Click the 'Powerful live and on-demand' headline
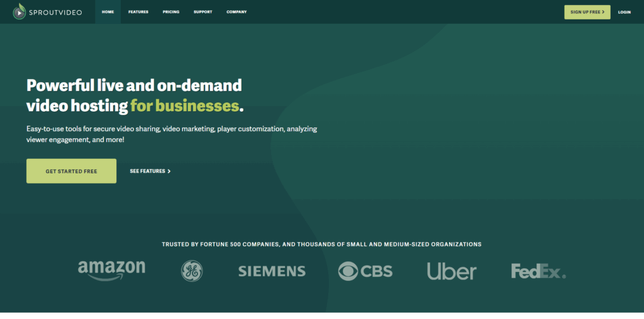Viewport: 644px width, 319px height. 135,85
